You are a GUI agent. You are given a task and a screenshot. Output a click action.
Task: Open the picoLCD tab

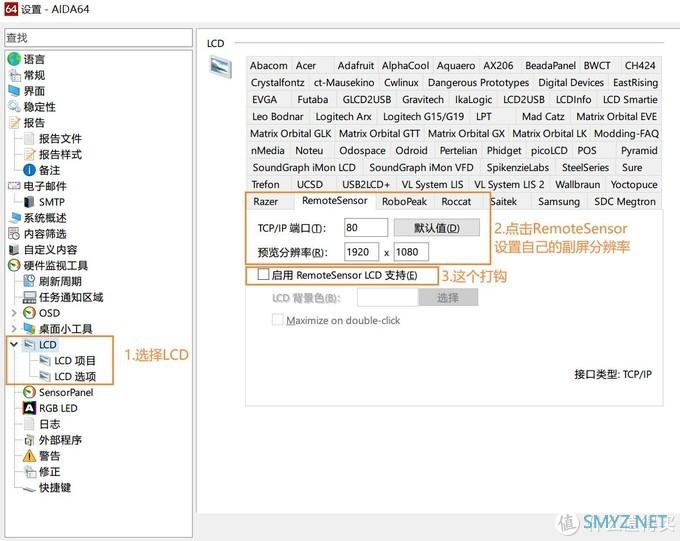tap(549, 151)
